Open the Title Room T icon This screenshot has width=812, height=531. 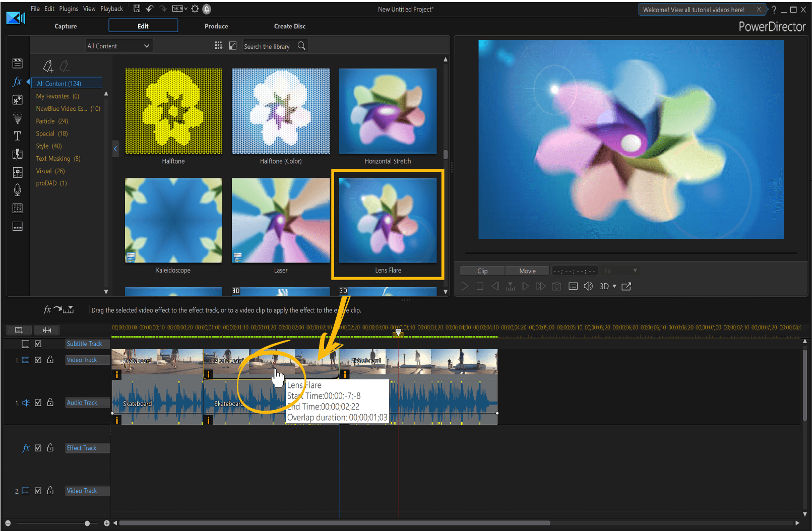(17, 136)
